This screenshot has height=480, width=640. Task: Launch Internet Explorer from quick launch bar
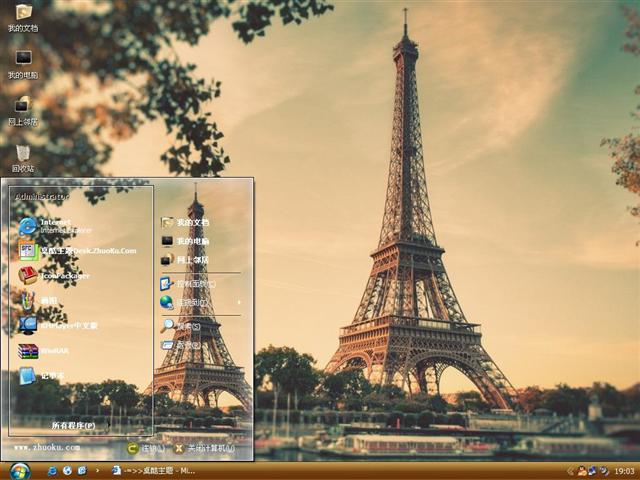point(52,471)
